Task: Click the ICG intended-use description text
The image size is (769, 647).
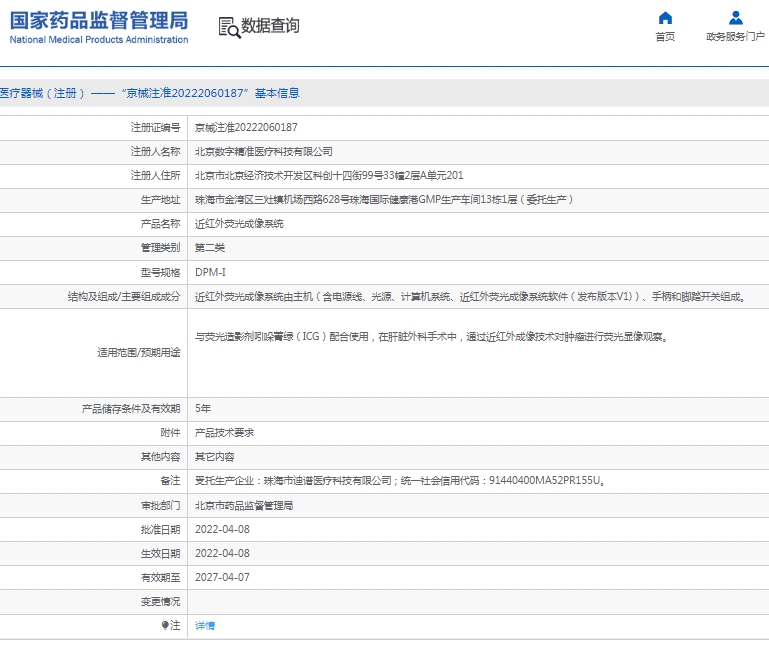Action: [x=432, y=336]
